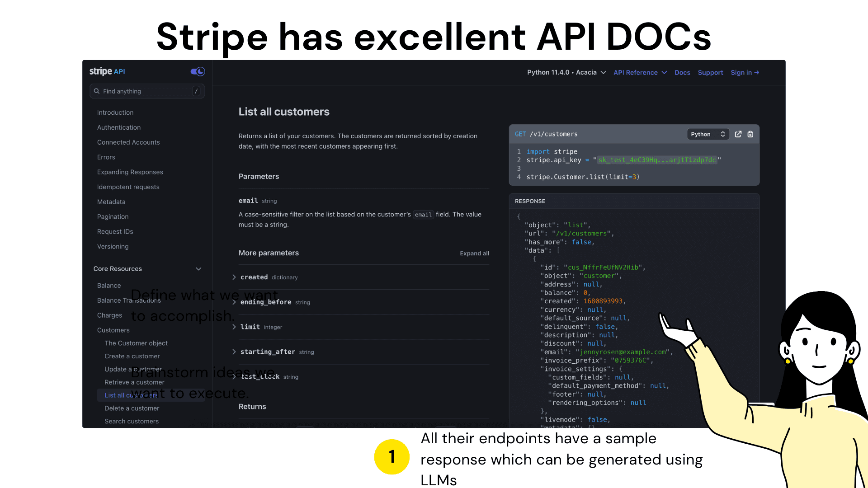Open Charges under Core Resources

110,315
